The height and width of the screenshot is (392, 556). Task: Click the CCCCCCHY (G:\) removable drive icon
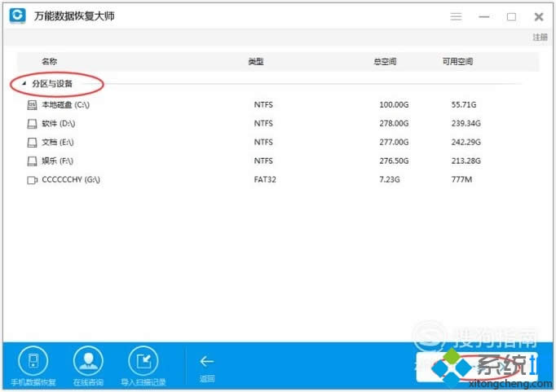click(33, 180)
